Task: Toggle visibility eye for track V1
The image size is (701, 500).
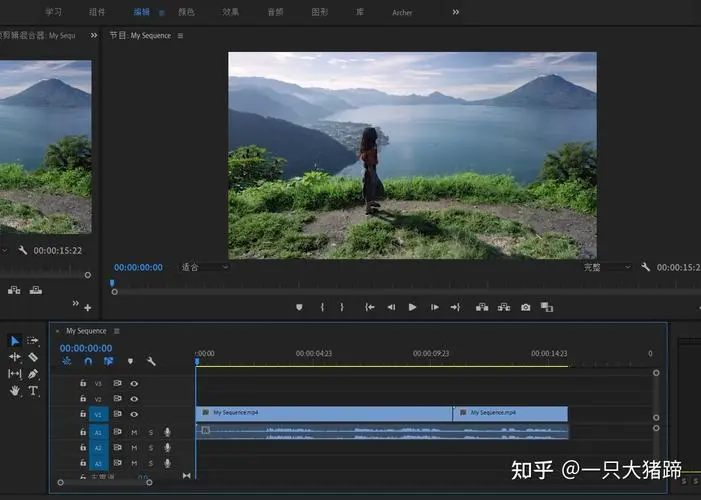Action: coord(134,414)
